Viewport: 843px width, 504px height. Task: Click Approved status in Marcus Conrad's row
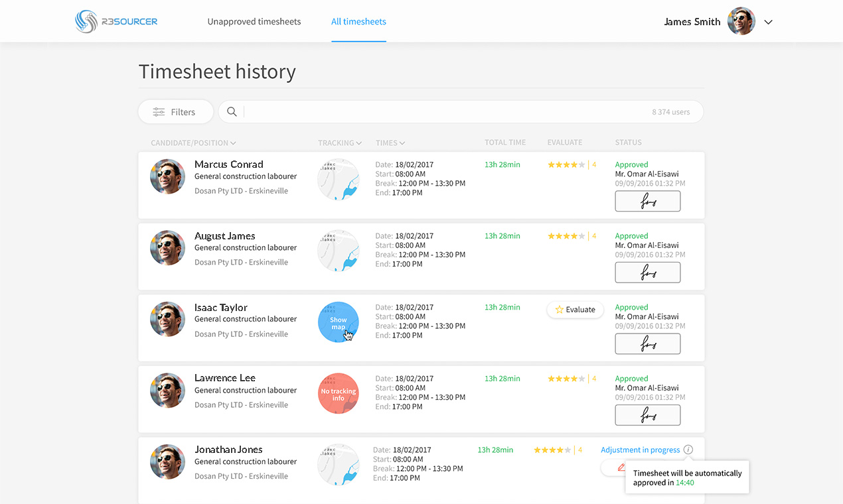[632, 164]
